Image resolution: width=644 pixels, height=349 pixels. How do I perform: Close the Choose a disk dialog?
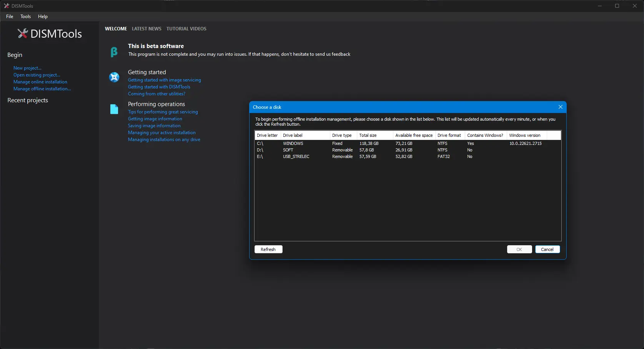560,107
